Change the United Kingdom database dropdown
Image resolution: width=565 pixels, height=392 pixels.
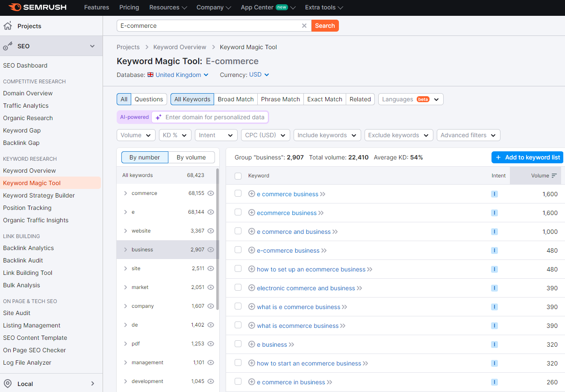pyautogui.click(x=182, y=75)
